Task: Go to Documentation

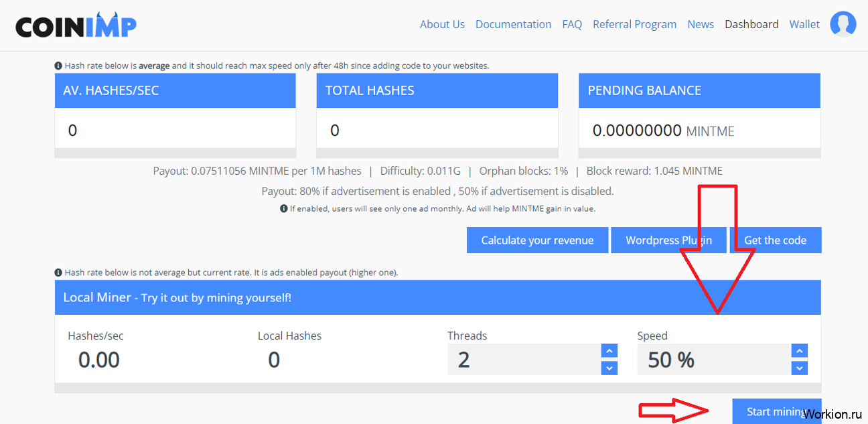Action: coord(513,24)
